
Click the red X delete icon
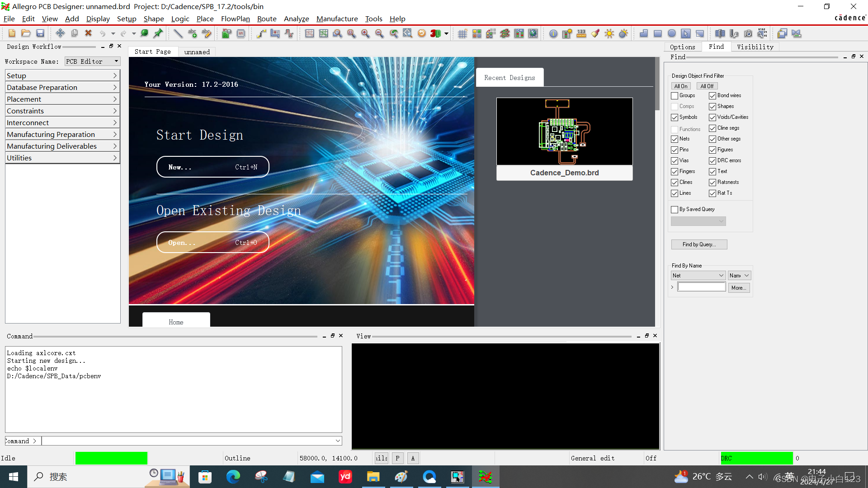pyautogui.click(x=89, y=33)
